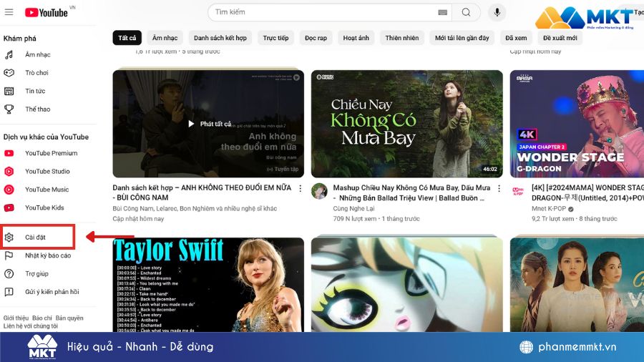The width and height of the screenshot is (644, 362).
Task: Open Âm nhạc in the Khám phá section
Action: [37, 54]
